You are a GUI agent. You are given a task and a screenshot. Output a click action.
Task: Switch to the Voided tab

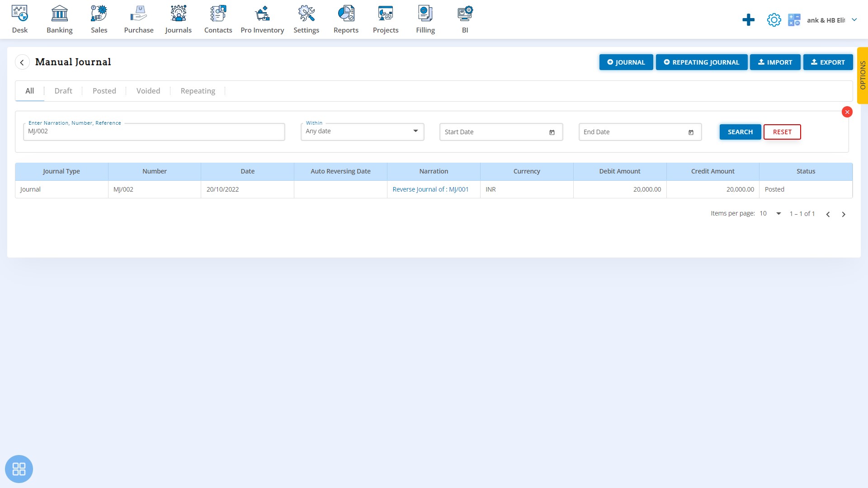coord(148,91)
